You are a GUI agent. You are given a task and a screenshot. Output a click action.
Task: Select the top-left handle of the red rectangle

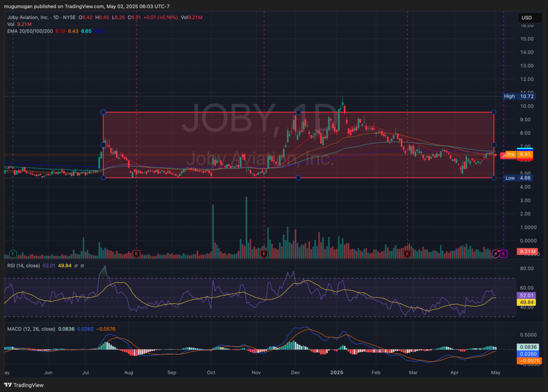[103, 112]
